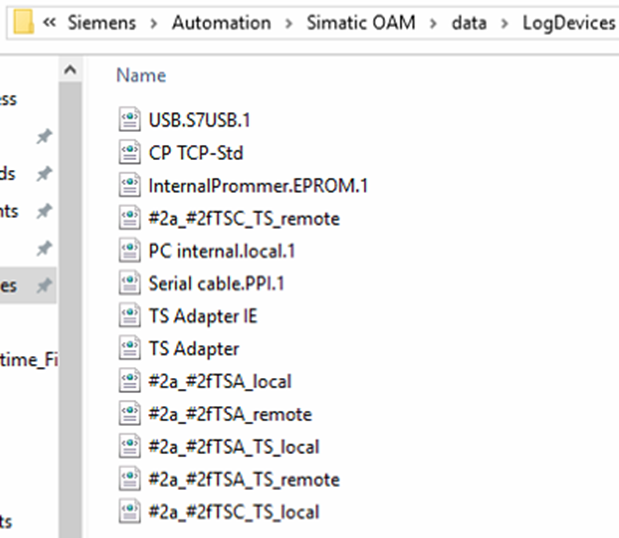The image size is (619, 538).
Task: Select the #2a_#2fTSC_TS_local file icon
Action: (x=129, y=512)
